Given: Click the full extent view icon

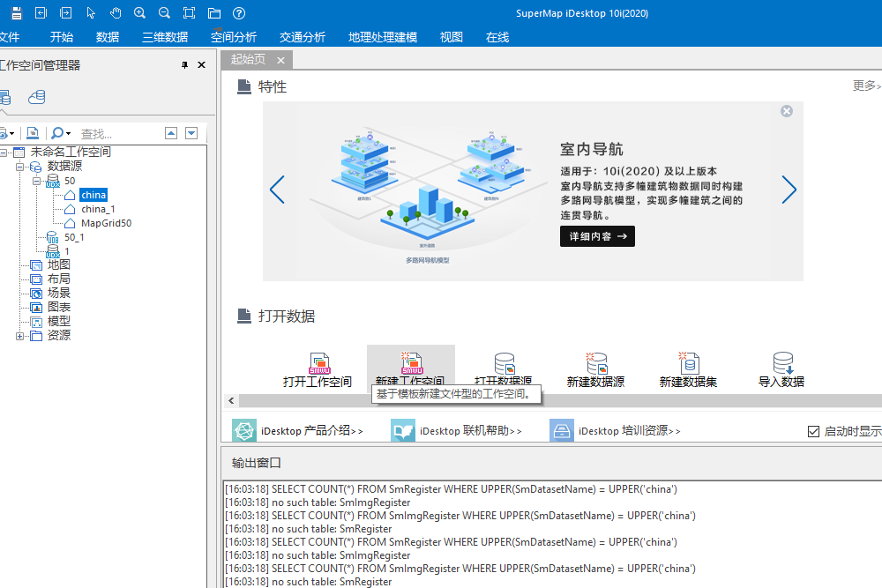Looking at the screenshot, I should 189,13.
